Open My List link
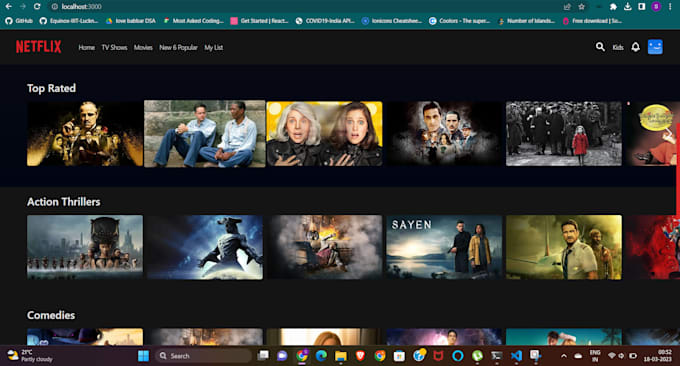 click(213, 47)
